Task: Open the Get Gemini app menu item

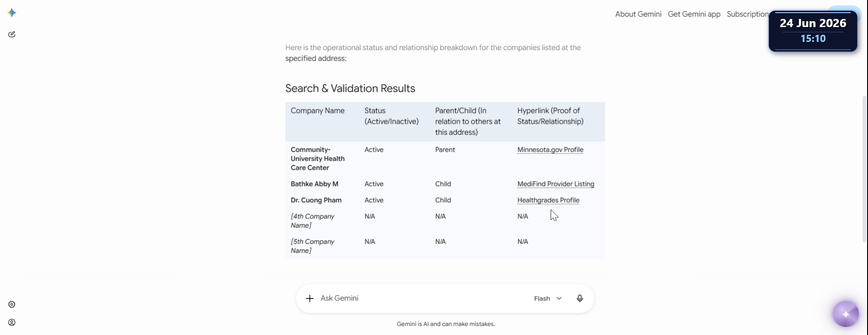Action: (694, 14)
